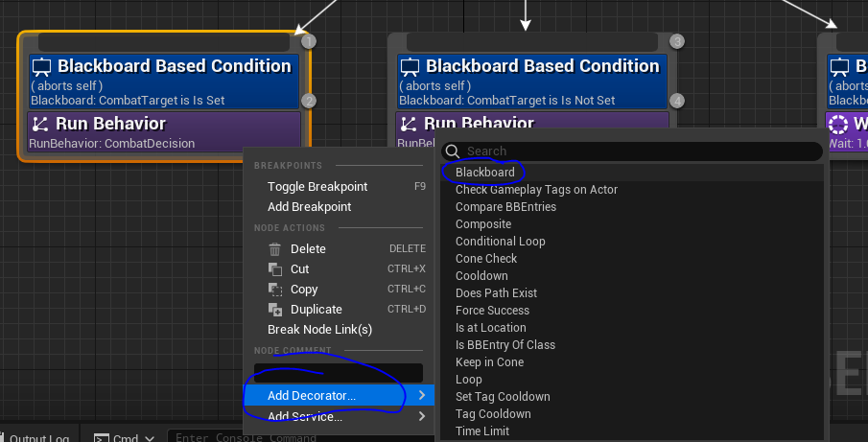The height and width of the screenshot is (442, 868).
Task: Click execution index badge 3
Action: click(x=676, y=41)
